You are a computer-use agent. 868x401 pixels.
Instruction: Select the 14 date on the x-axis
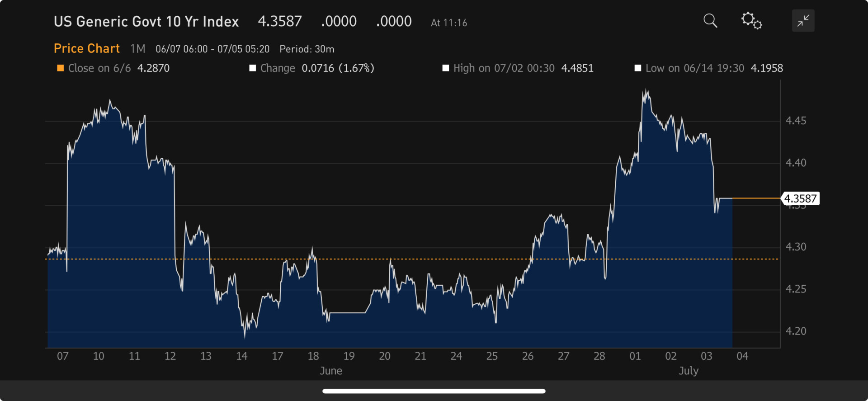(x=242, y=356)
